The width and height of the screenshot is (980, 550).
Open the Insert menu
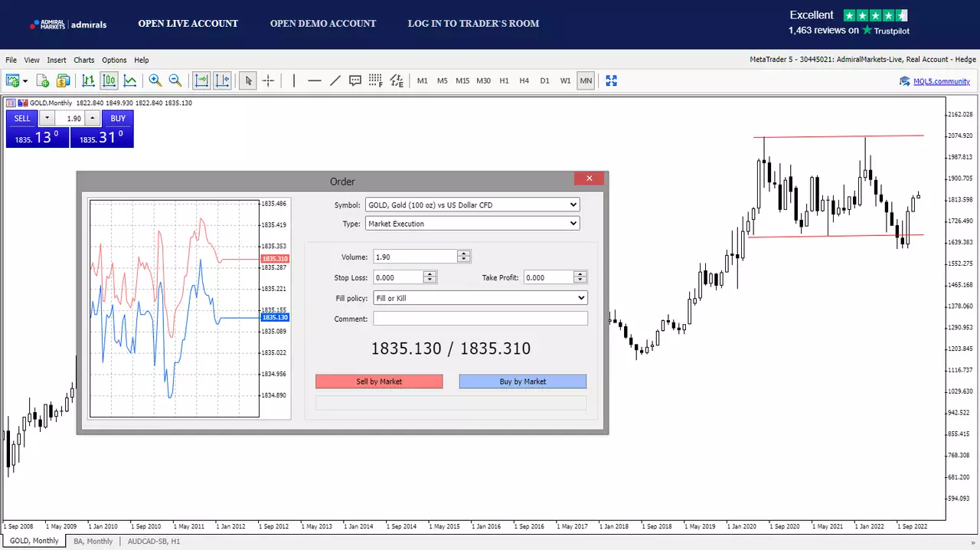[x=57, y=60]
